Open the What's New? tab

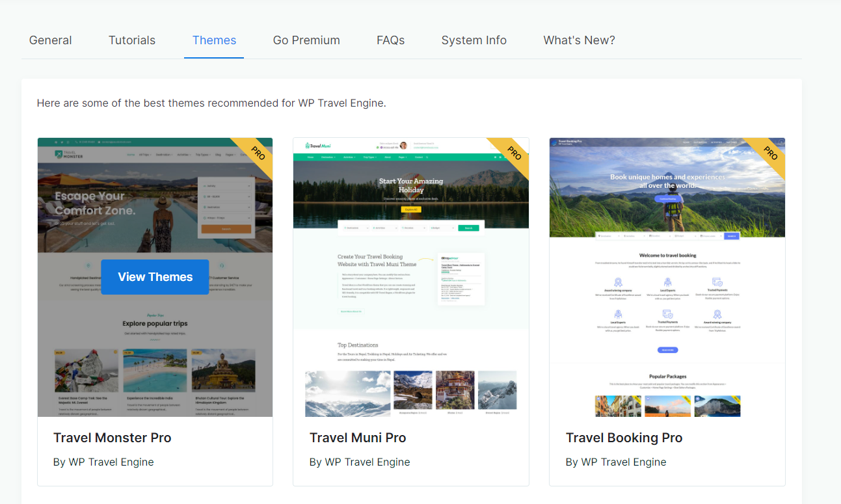(x=579, y=40)
